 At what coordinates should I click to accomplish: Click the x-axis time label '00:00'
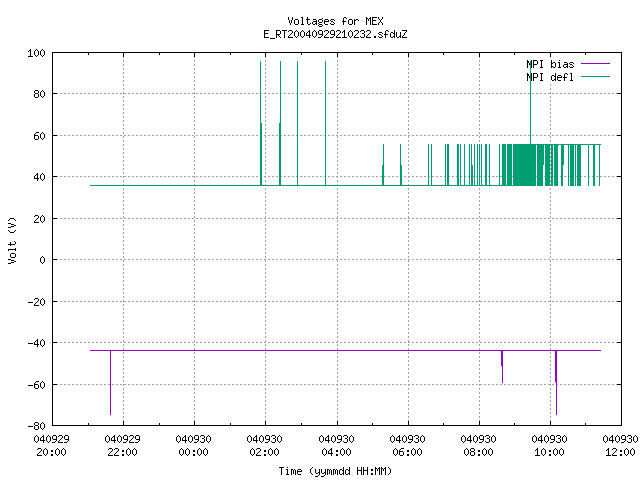tap(193, 452)
